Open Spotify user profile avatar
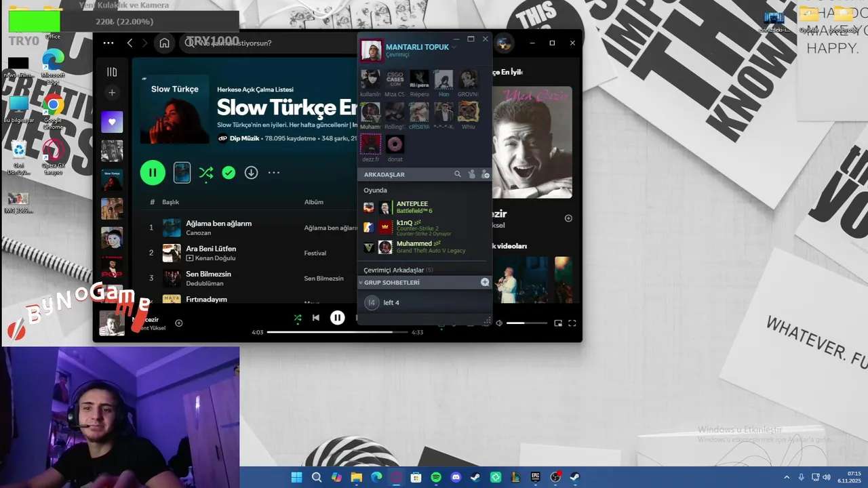Viewport: 868px width, 488px height. tap(503, 43)
